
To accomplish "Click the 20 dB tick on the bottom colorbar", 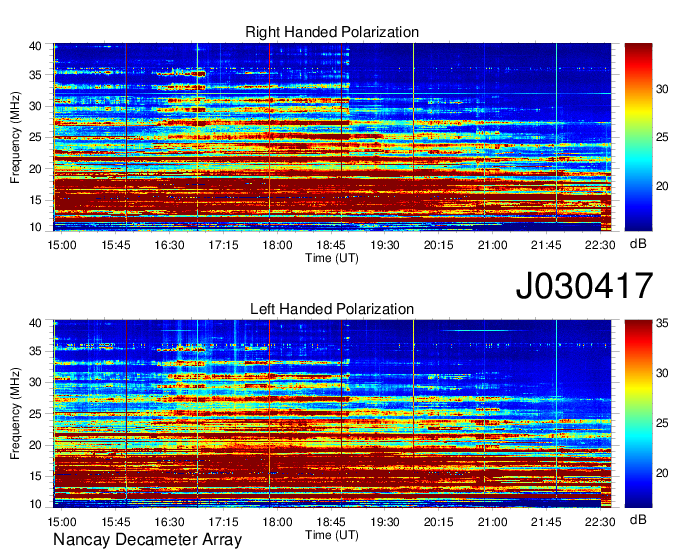I will [662, 473].
